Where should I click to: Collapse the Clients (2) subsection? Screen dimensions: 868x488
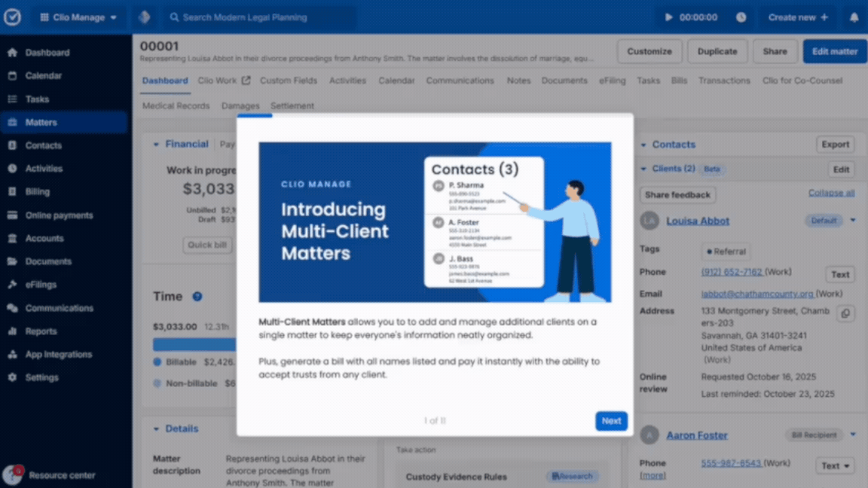pyautogui.click(x=643, y=169)
